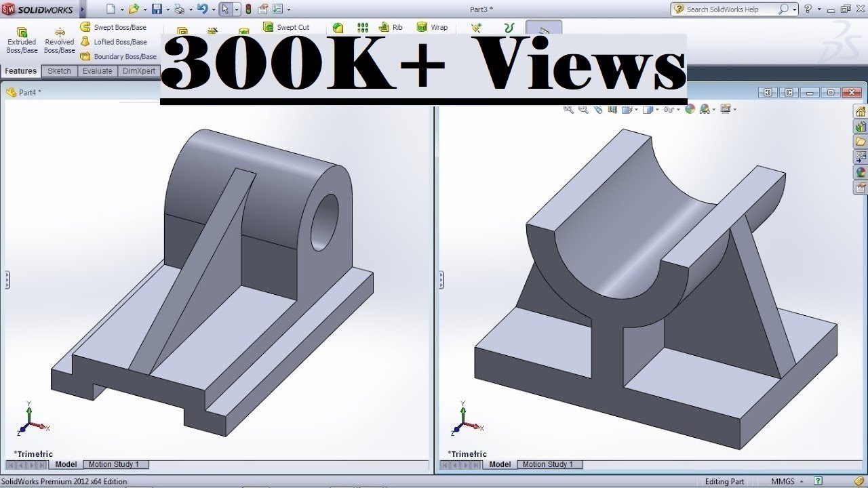
Task: Open Motion Study 1 in Part4 window
Action: point(114,464)
